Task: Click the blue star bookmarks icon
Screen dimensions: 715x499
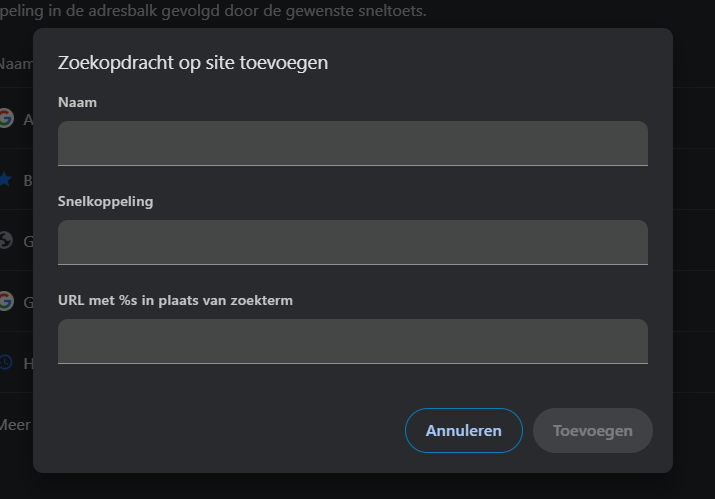Action: 5,179
